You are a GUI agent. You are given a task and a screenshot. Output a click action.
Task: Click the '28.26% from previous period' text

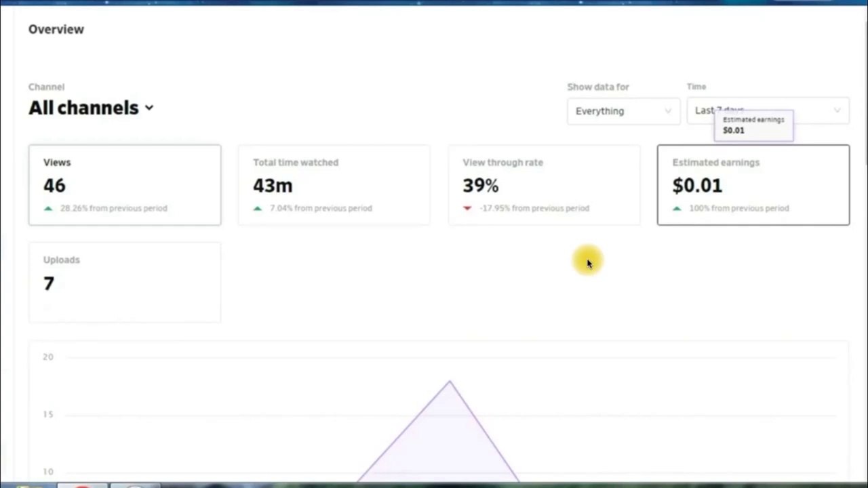114,208
